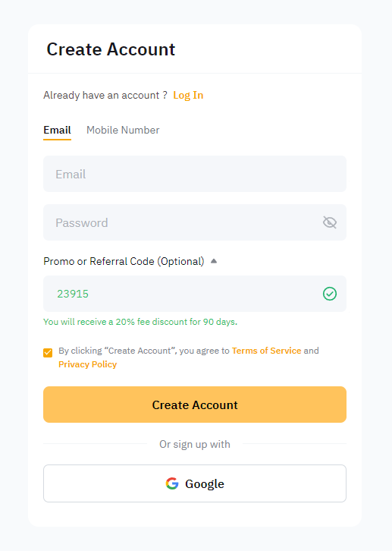Click the yellow Create Account button
392x551 pixels.
[195, 405]
